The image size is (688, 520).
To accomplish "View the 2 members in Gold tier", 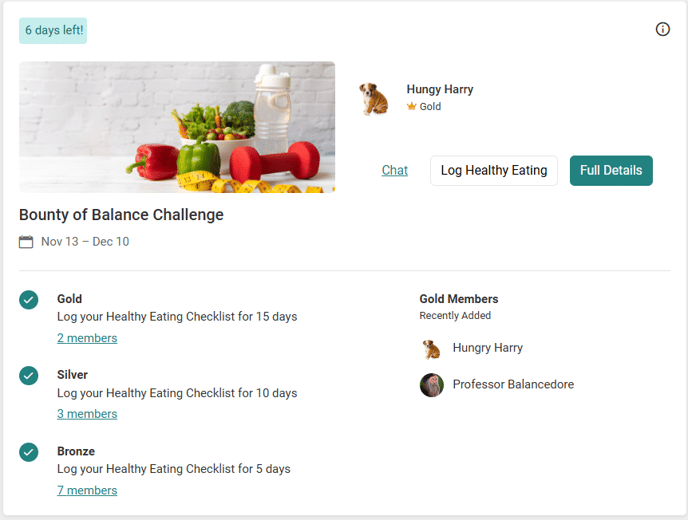I will tap(87, 338).
